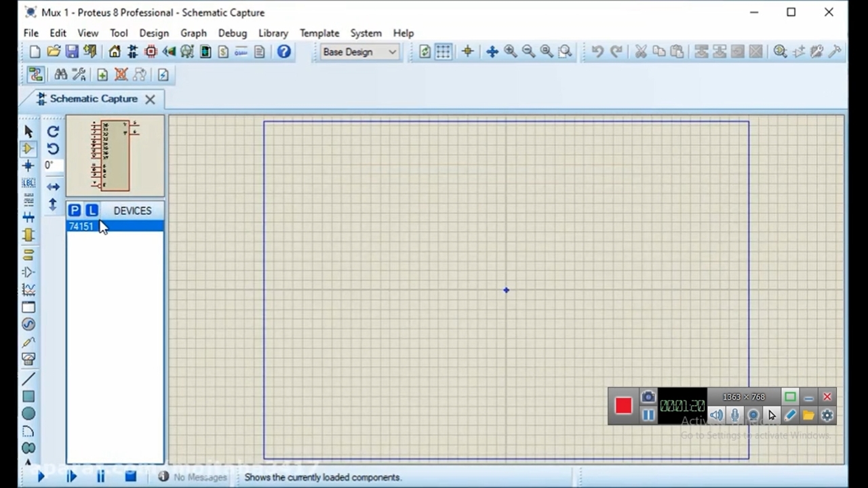Open the Template menu
Screen dimensions: 868x488
[x=319, y=33]
